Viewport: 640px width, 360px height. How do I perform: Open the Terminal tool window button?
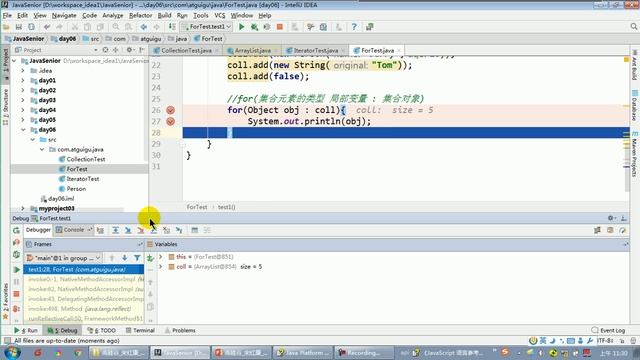coord(140,330)
